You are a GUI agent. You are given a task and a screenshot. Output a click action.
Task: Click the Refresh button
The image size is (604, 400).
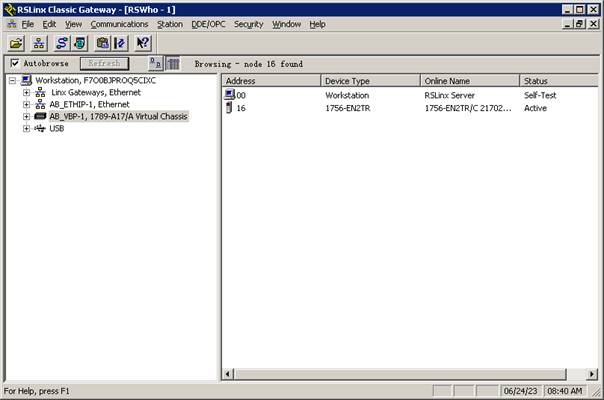(x=104, y=64)
